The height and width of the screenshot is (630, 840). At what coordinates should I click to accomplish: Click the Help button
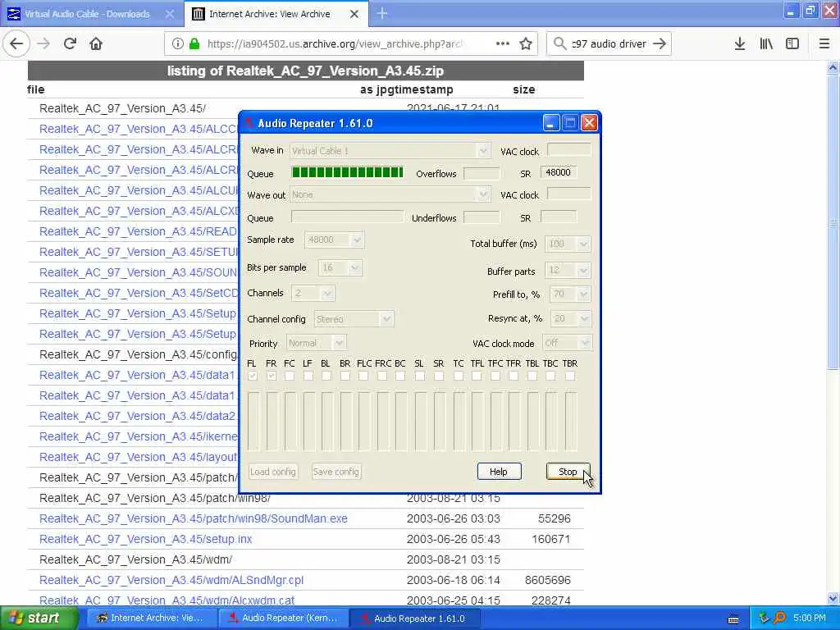(x=499, y=472)
